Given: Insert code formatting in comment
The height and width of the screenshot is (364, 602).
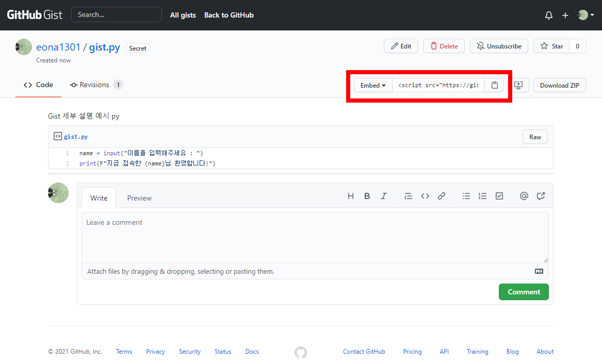Looking at the screenshot, I should click(x=425, y=196).
